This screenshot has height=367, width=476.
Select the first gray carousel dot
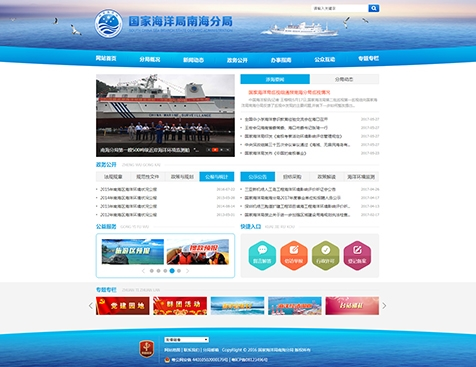pos(152,271)
